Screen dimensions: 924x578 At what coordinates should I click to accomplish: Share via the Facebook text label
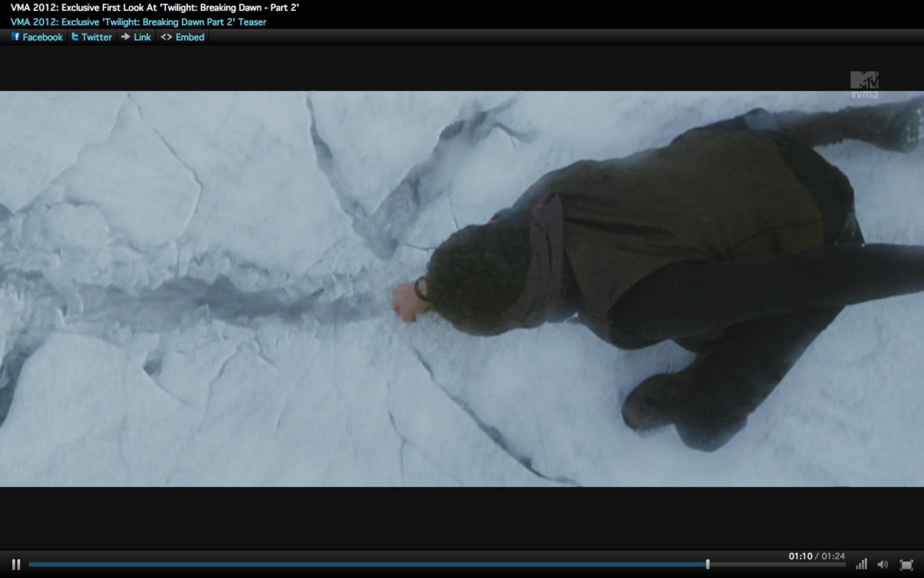(x=42, y=37)
